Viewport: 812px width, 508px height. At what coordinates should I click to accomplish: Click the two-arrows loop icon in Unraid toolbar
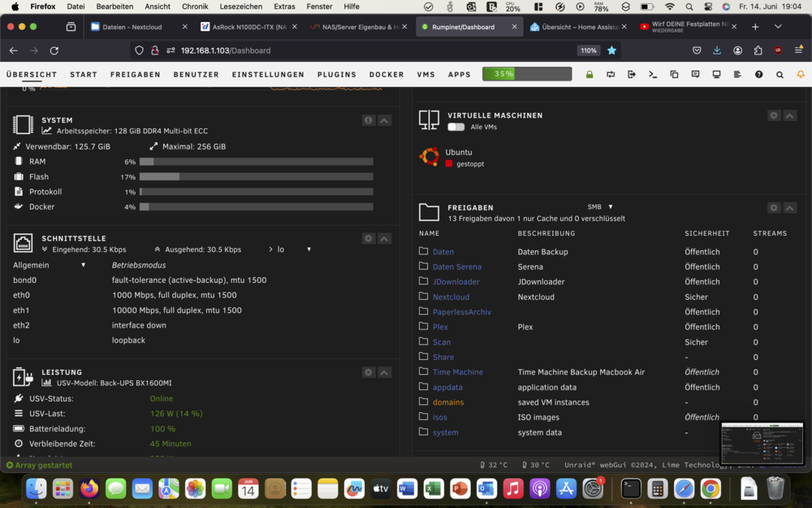point(611,75)
